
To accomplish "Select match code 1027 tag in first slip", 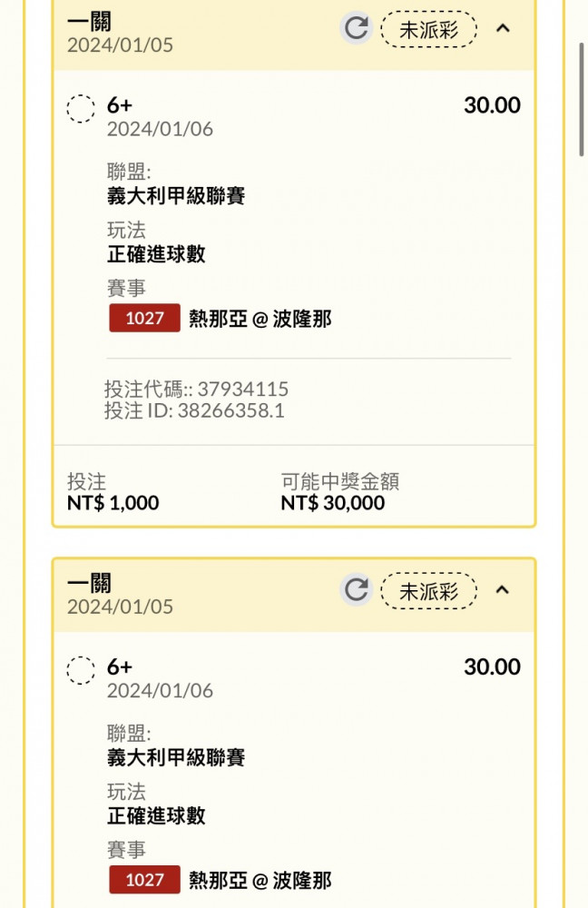I will 144,318.
